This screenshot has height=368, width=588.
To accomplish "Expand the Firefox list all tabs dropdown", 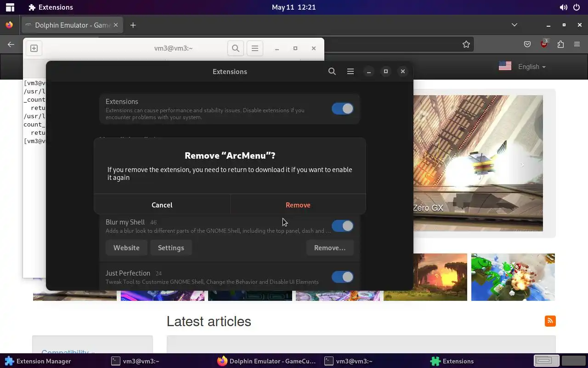I will 514,25.
